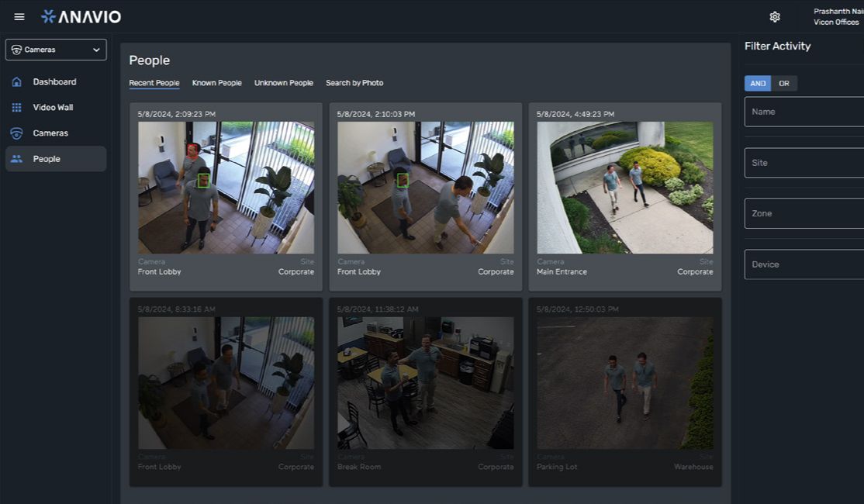The height and width of the screenshot is (504, 864).
Task: Open the Main Entrance 4:49:23 PM thumbnail
Action: 624,188
